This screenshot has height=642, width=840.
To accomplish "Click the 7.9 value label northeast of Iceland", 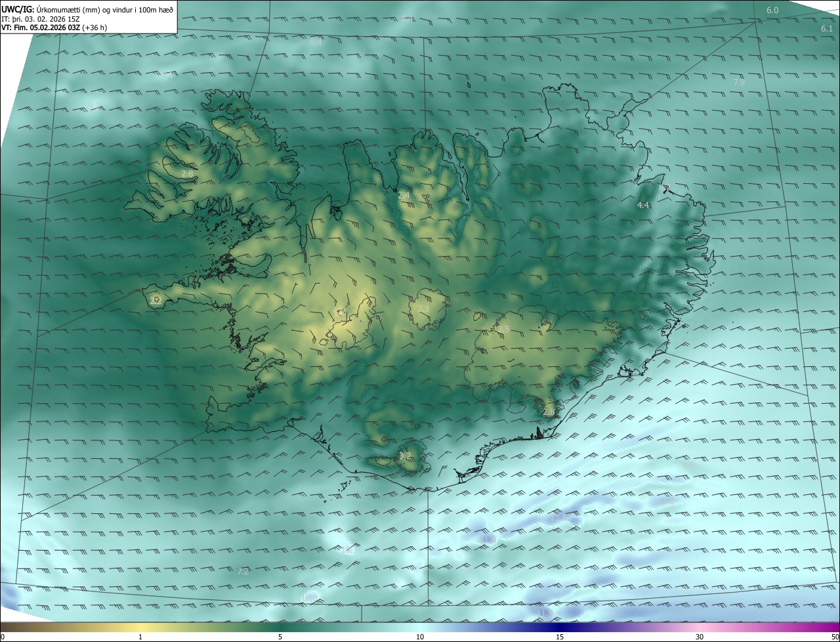I will coord(739,83).
